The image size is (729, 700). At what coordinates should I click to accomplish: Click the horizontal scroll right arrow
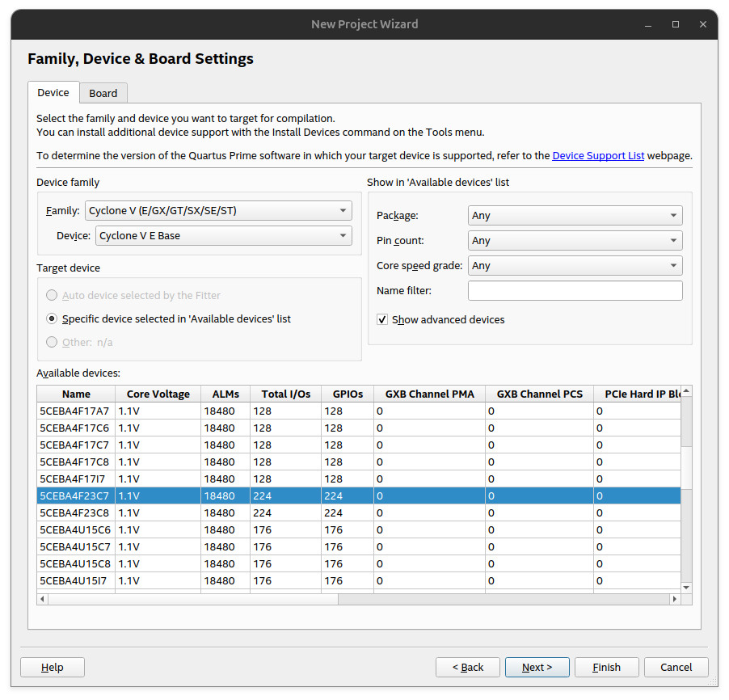pyautogui.click(x=673, y=599)
